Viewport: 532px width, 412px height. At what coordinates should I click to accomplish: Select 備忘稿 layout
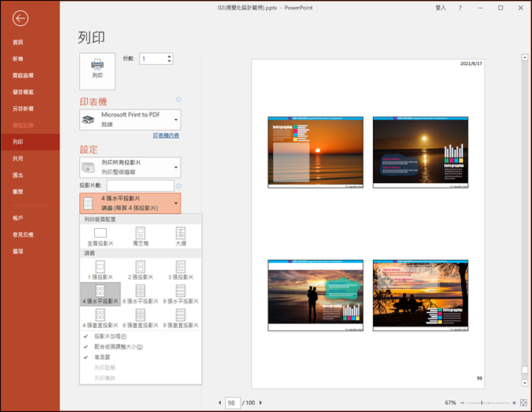tap(140, 237)
